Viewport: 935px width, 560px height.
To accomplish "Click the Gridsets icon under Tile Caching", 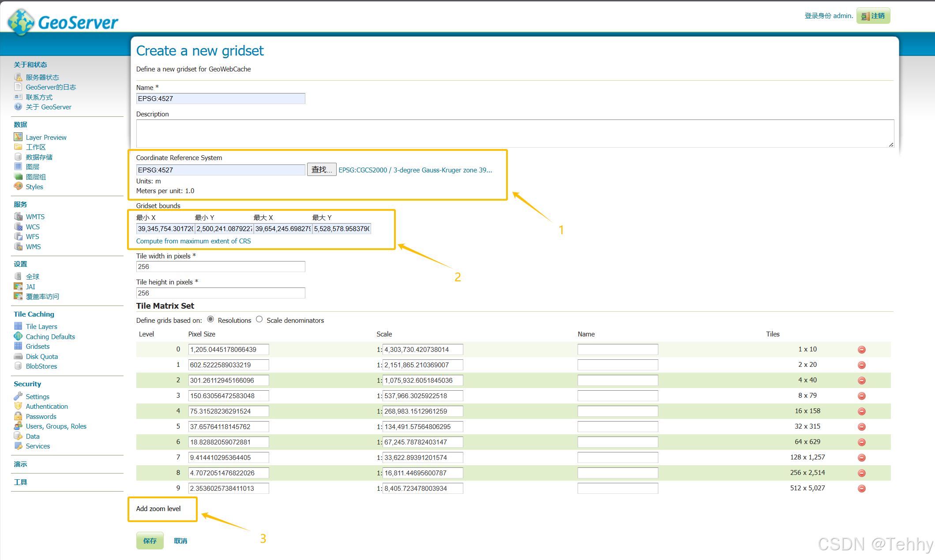I will (x=18, y=346).
